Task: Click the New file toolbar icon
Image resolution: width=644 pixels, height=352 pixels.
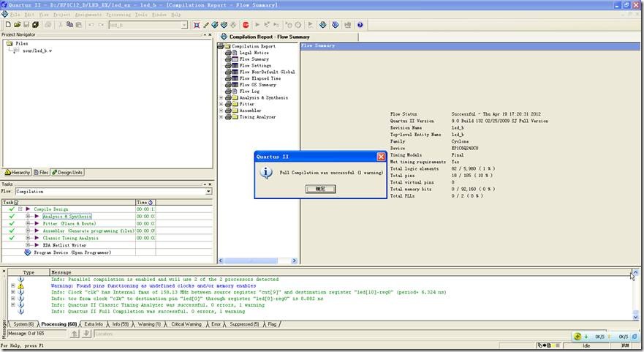Action: click(8, 25)
